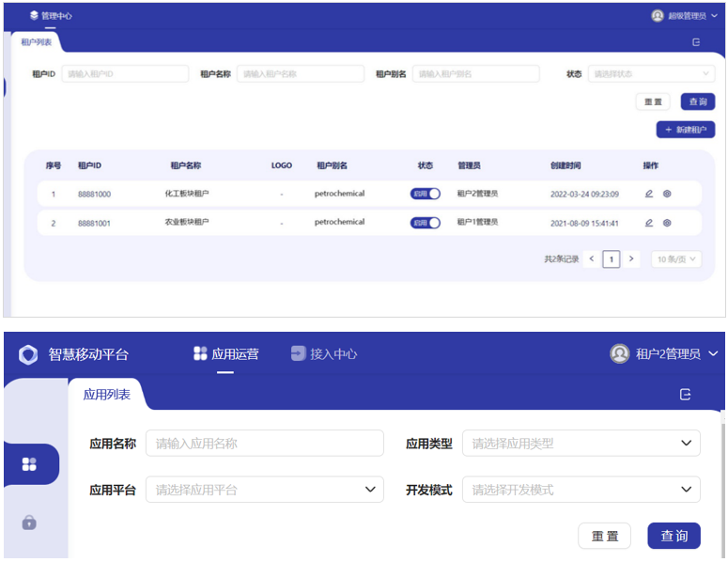Click edit pencil icon for tenant 88881001

tap(648, 223)
